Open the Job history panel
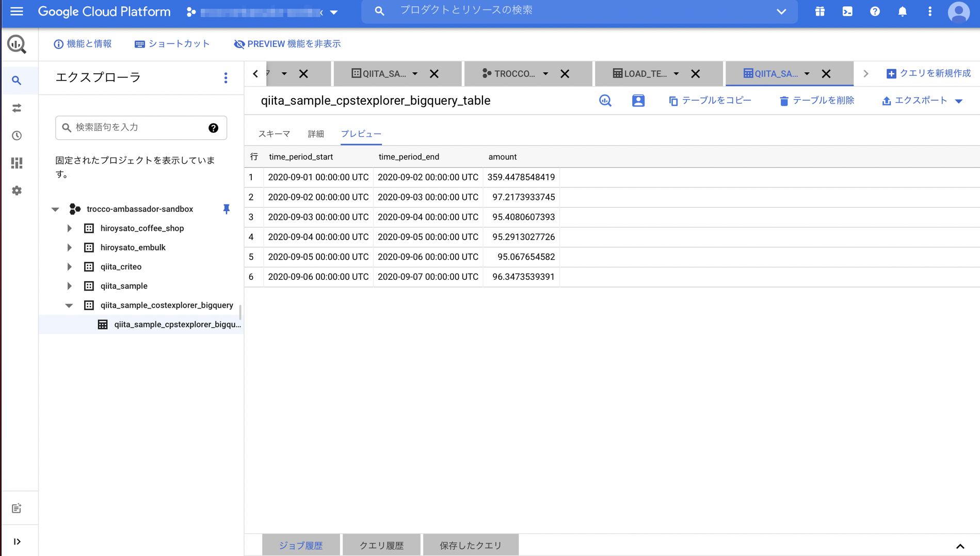The height and width of the screenshot is (556, 980). 301,545
